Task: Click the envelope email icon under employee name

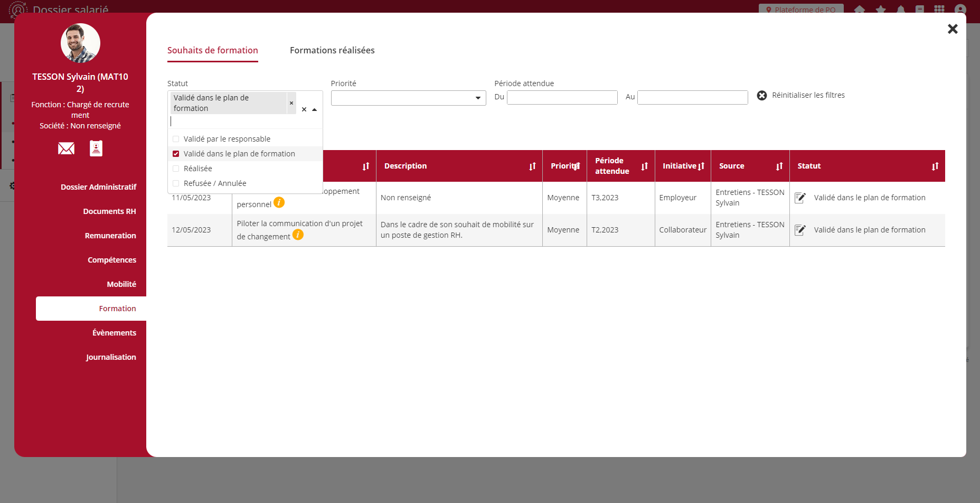Action: point(66,148)
